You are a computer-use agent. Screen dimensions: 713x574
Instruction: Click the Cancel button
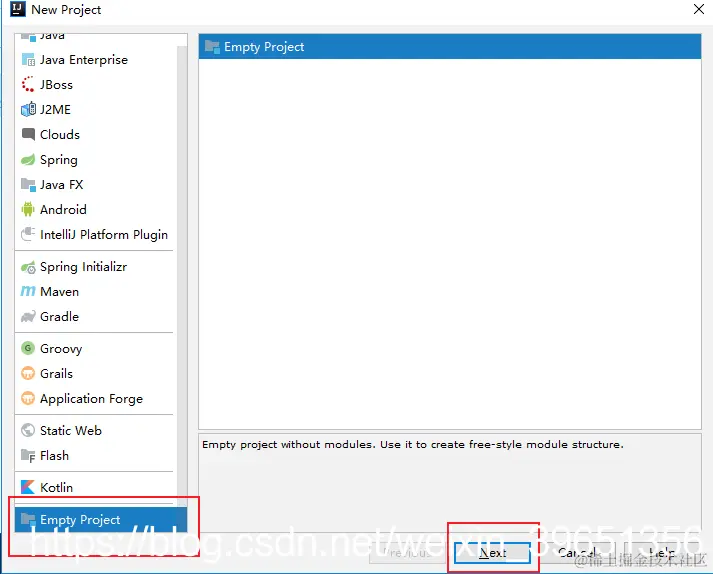click(x=577, y=553)
